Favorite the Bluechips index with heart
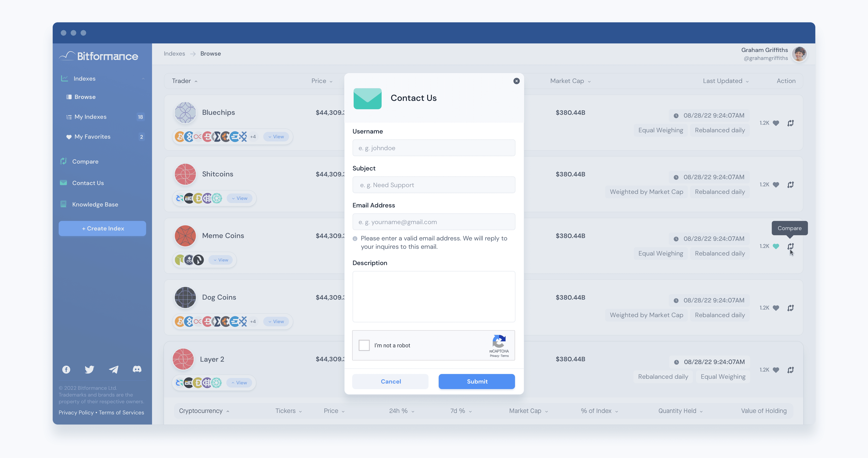Image resolution: width=868 pixels, height=458 pixels. pyautogui.click(x=776, y=123)
